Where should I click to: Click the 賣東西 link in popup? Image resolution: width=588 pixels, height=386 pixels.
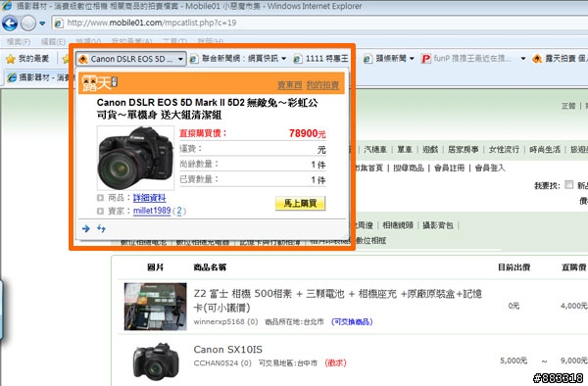tap(289, 85)
